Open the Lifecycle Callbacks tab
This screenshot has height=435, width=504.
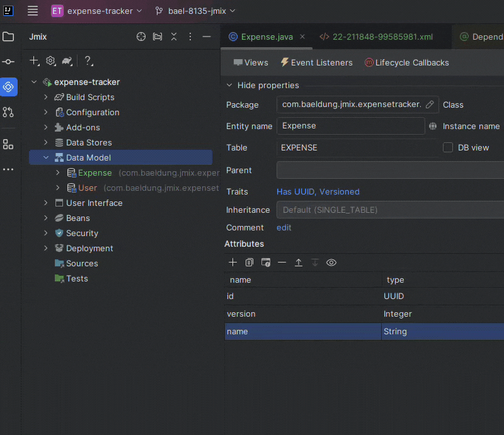[406, 62]
